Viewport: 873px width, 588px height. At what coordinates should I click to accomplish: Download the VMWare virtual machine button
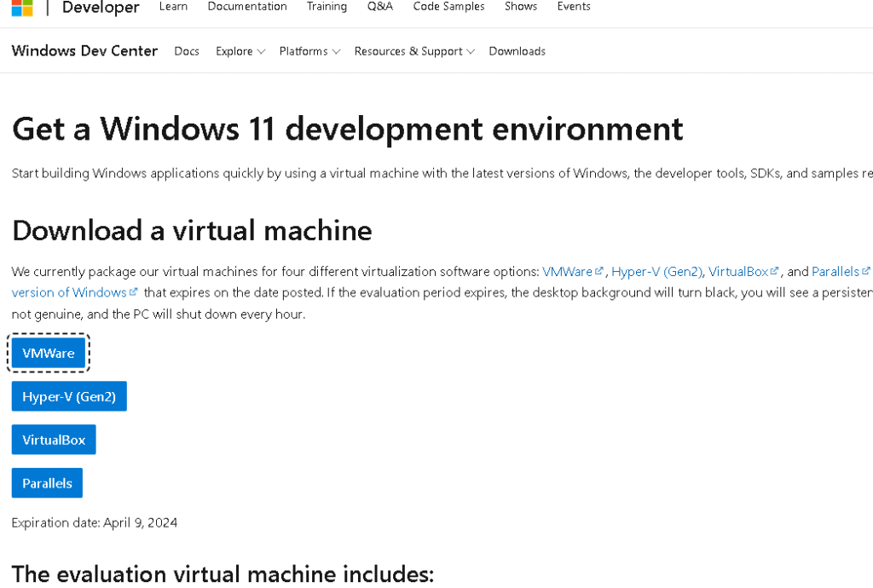49,353
